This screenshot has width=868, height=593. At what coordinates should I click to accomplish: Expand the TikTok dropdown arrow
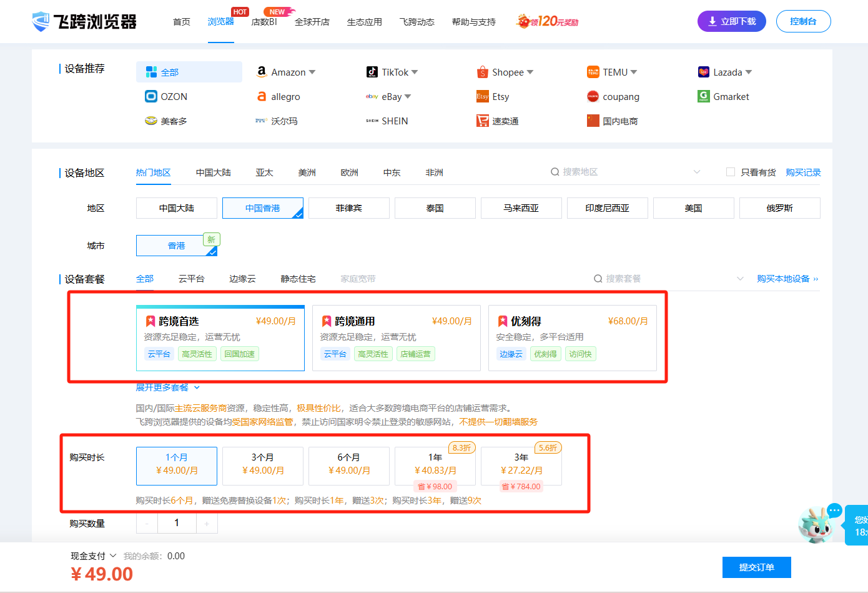coord(415,72)
